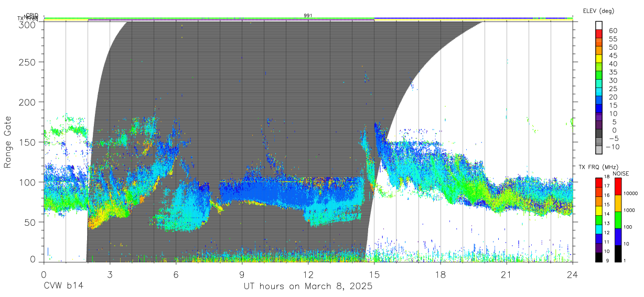Viewport: 644px width, 297px height.
Task: Click the '6' hour x-axis tick label
Action: pos(176,274)
